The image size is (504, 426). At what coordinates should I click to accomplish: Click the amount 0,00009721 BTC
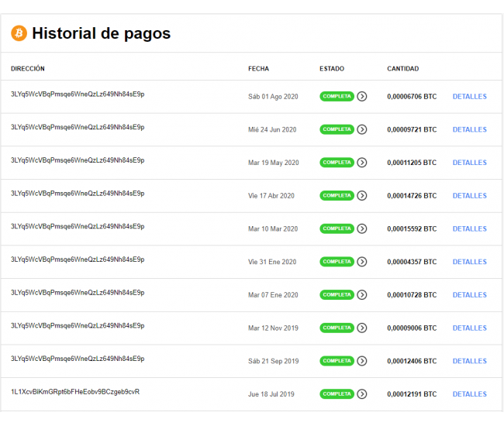(x=412, y=129)
